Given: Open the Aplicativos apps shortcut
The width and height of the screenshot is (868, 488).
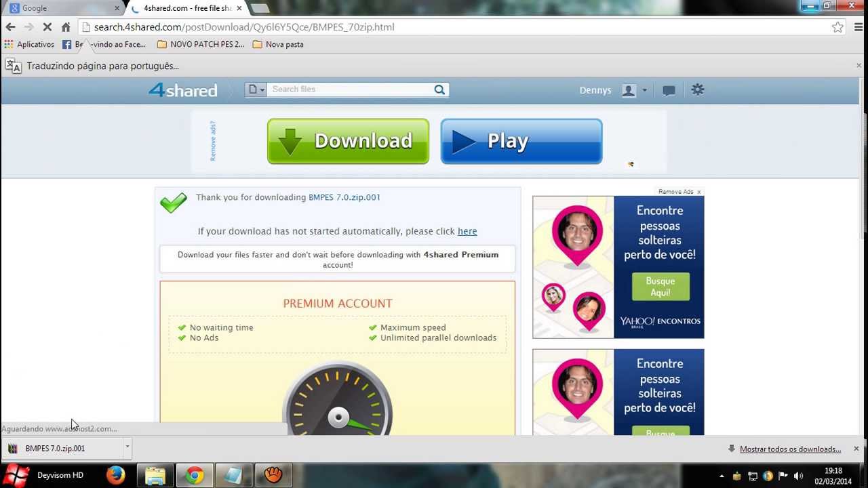Looking at the screenshot, I should pyautogui.click(x=29, y=44).
